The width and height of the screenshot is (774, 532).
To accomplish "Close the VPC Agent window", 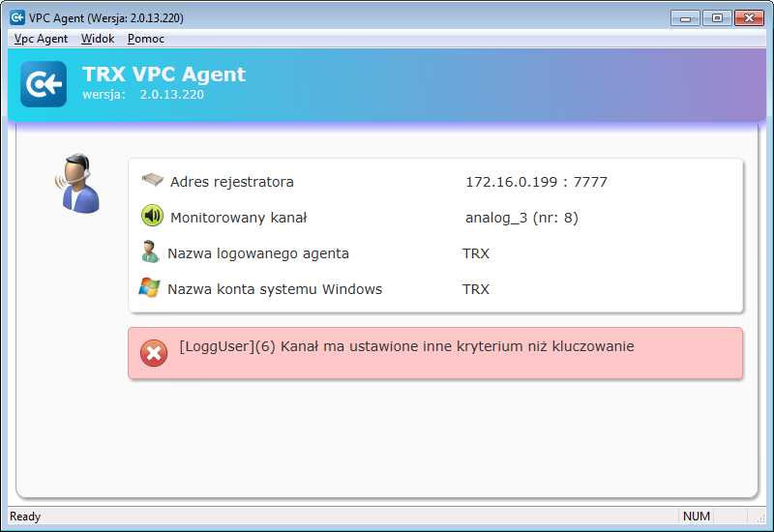I will [x=749, y=18].
